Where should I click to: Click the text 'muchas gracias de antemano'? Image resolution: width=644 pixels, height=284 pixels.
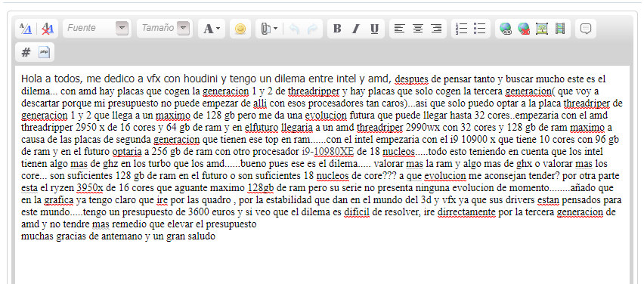tap(82, 237)
